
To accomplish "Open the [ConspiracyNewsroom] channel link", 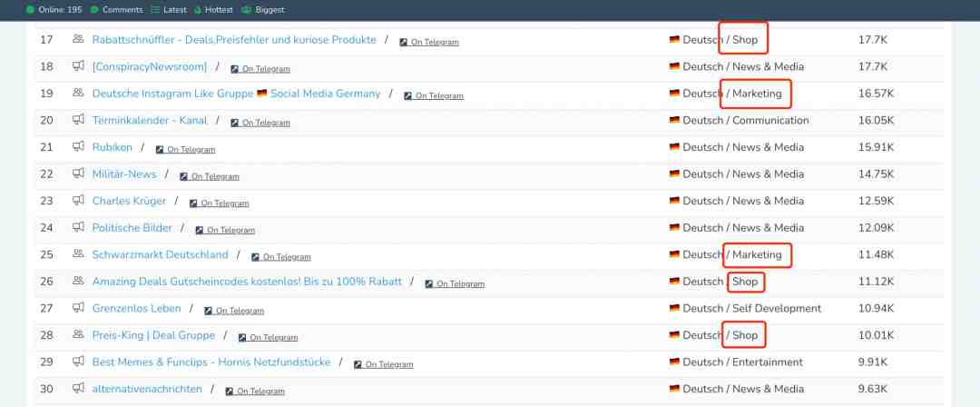I will [x=150, y=66].
